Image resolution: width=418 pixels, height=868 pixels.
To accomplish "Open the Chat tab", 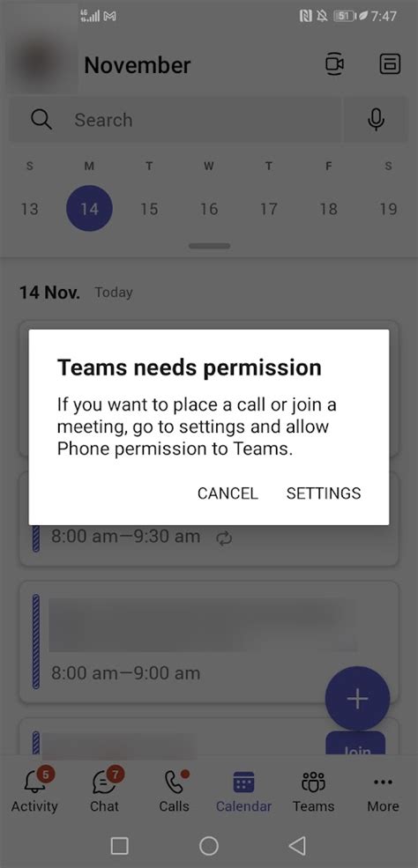I will coord(104,790).
